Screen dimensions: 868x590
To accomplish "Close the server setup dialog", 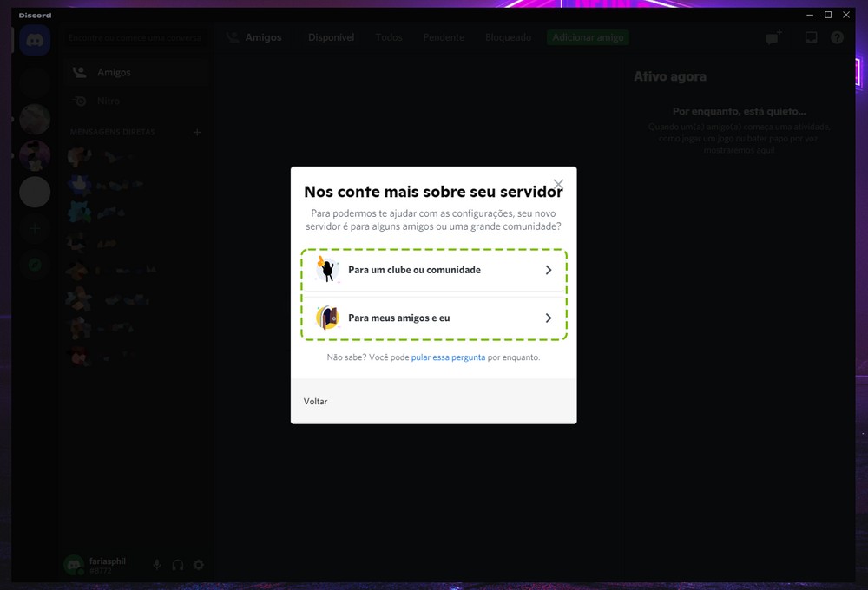I will [x=558, y=184].
